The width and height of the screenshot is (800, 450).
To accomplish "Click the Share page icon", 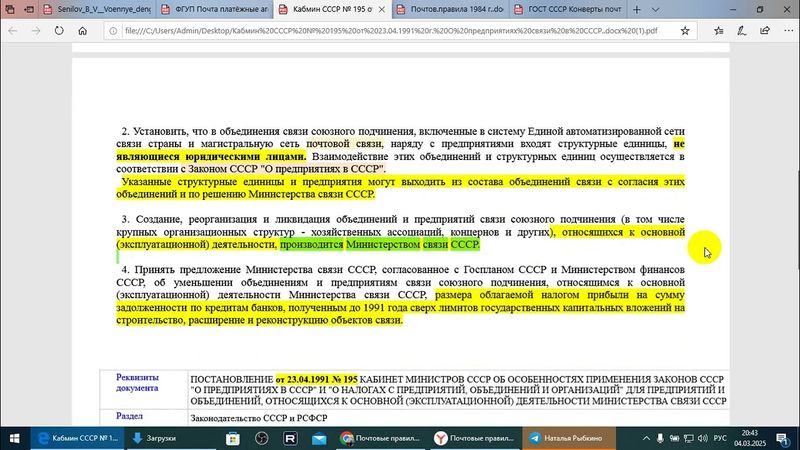I will pyautogui.click(x=765, y=31).
